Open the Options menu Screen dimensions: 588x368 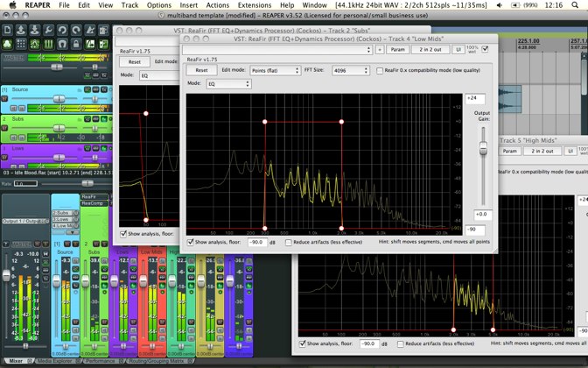pos(159,5)
